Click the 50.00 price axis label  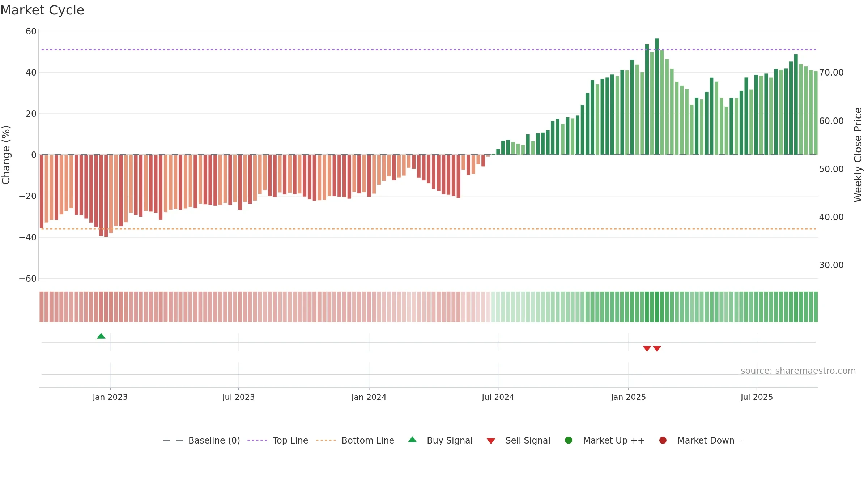coord(831,169)
